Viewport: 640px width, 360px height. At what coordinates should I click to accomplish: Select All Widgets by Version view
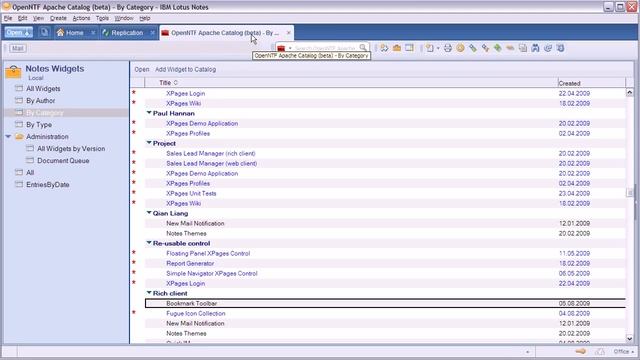[x=71, y=149]
